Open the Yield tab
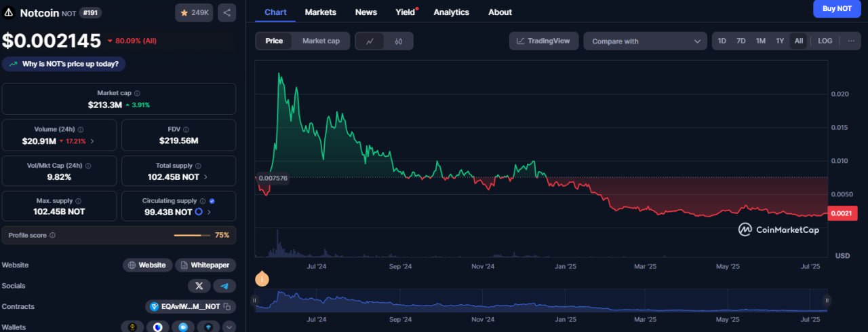 (406, 12)
